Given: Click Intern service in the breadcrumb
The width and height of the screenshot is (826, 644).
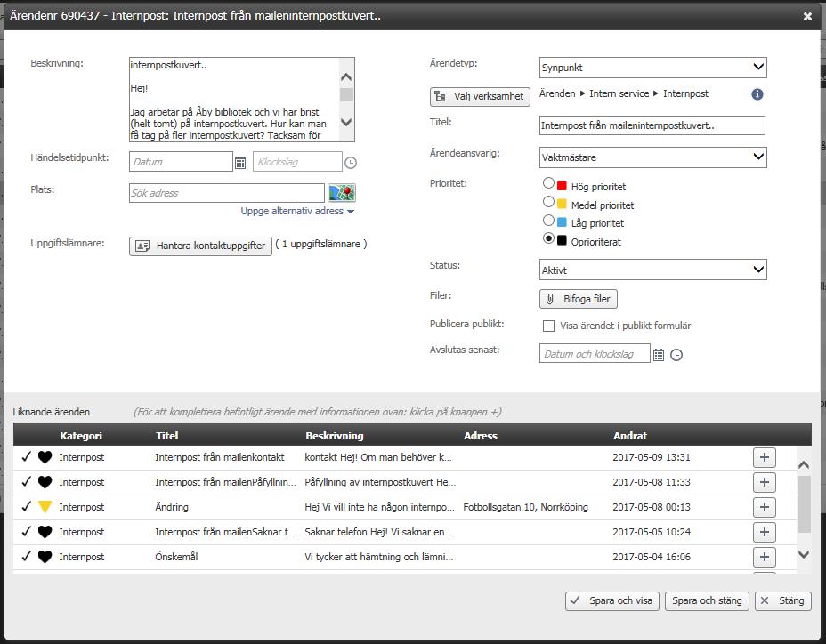Looking at the screenshot, I should click(x=619, y=93).
